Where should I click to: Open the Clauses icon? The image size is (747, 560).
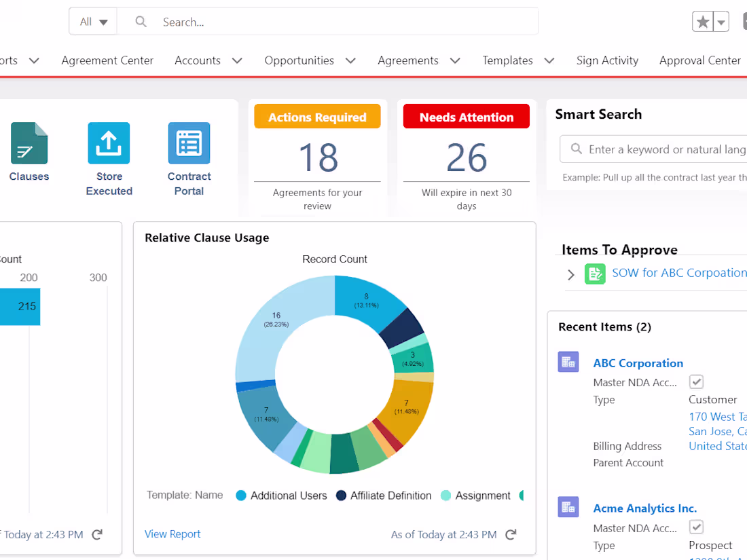tap(29, 143)
